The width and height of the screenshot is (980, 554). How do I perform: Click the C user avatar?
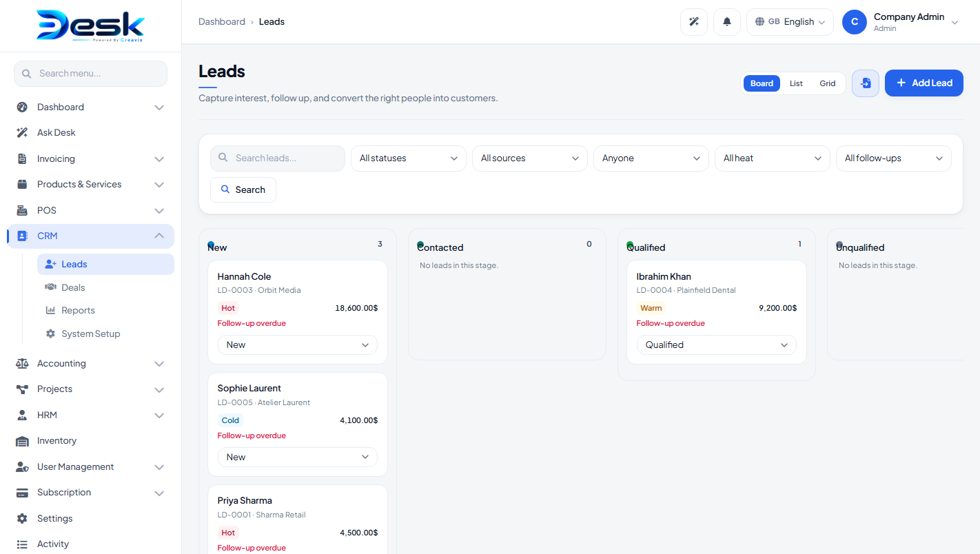click(x=855, y=22)
